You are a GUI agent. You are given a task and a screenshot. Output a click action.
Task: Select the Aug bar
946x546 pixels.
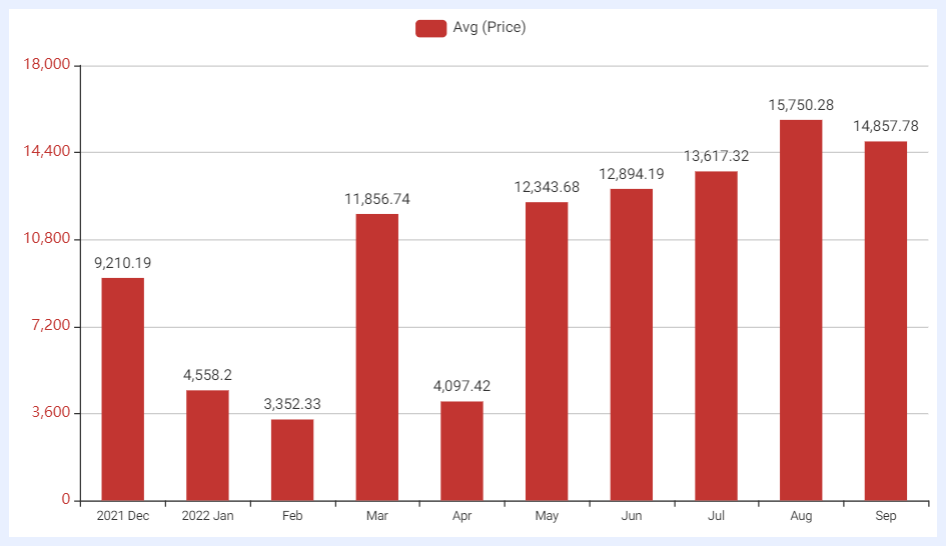(801, 310)
